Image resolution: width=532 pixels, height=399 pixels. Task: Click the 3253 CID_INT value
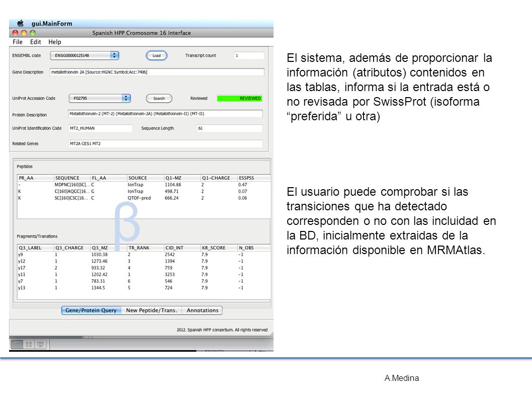click(169, 274)
